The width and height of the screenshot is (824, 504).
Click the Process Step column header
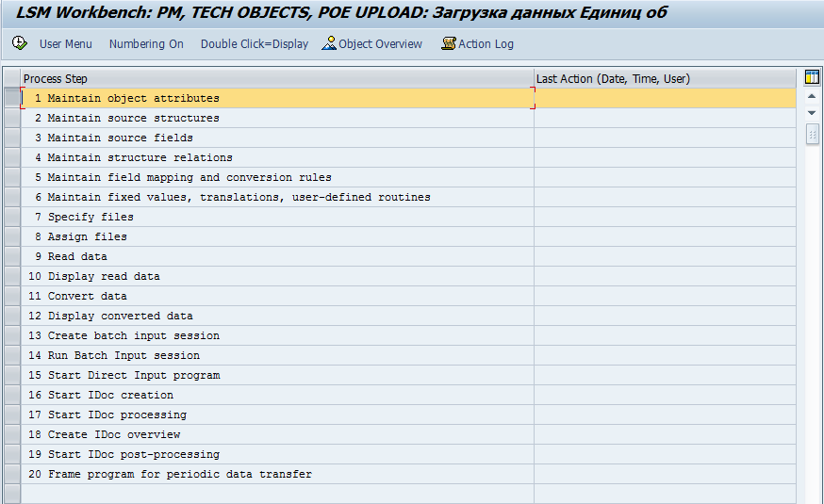coord(277,79)
